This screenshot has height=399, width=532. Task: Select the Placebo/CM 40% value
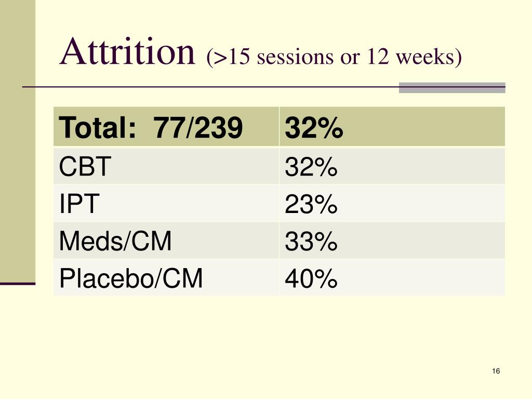click(311, 278)
